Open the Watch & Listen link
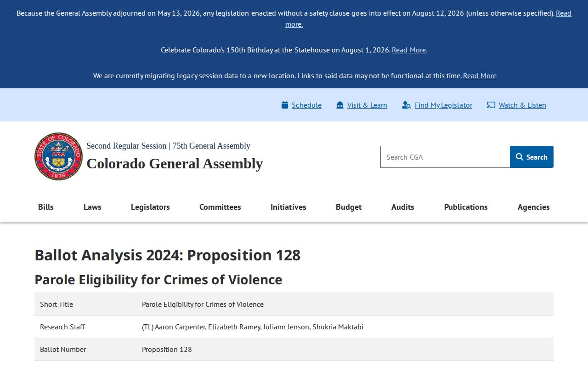 click(522, 105)
